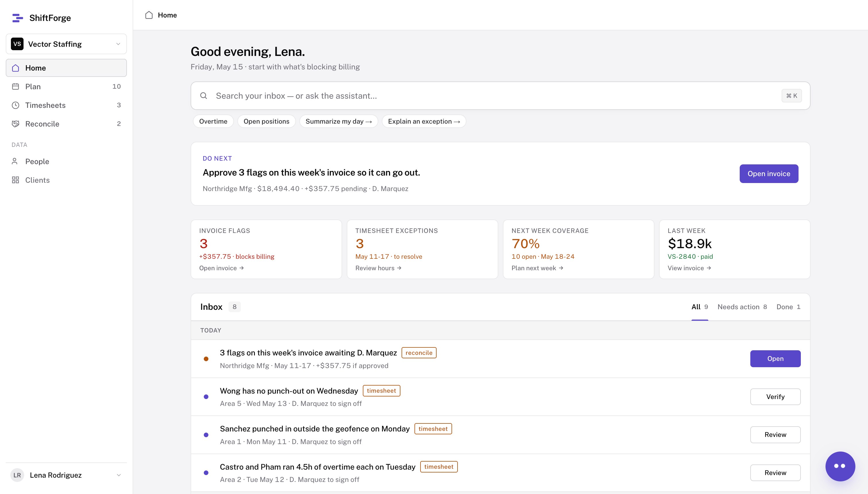
Task: Click the LR user avatar
Action: (x=17, y=475)
